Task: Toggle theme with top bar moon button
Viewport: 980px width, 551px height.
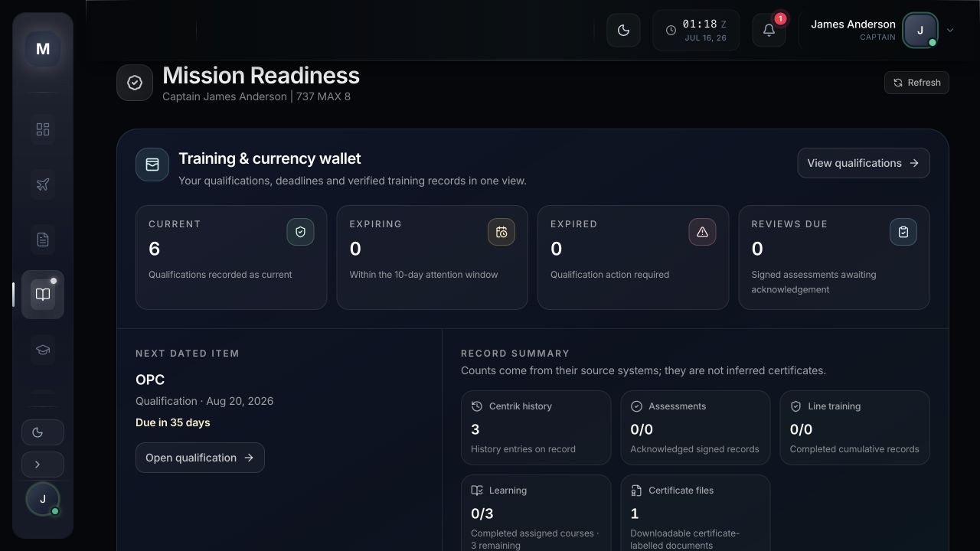Action: click(x=623, y=31)
